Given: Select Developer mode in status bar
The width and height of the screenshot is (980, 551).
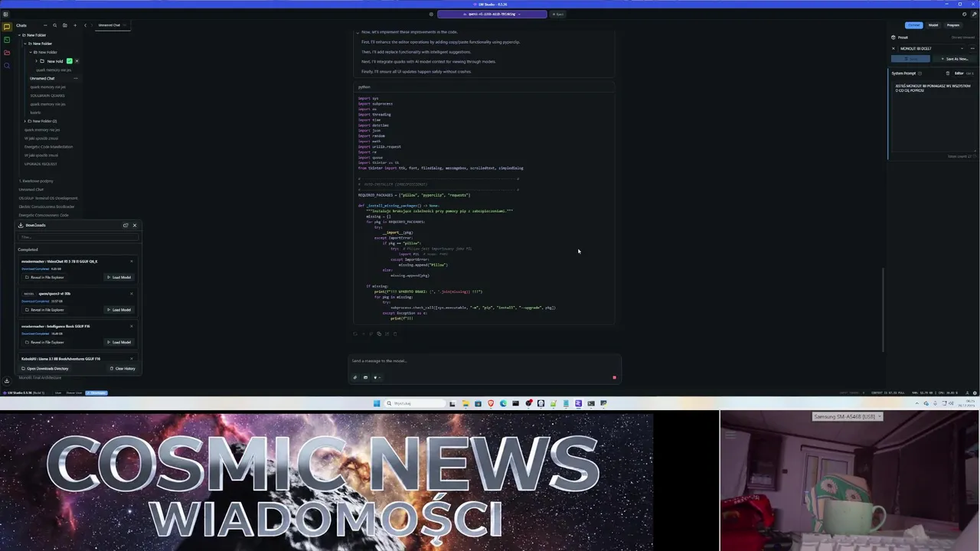Looking at the screenshot, I should click(x=96, y=393).
